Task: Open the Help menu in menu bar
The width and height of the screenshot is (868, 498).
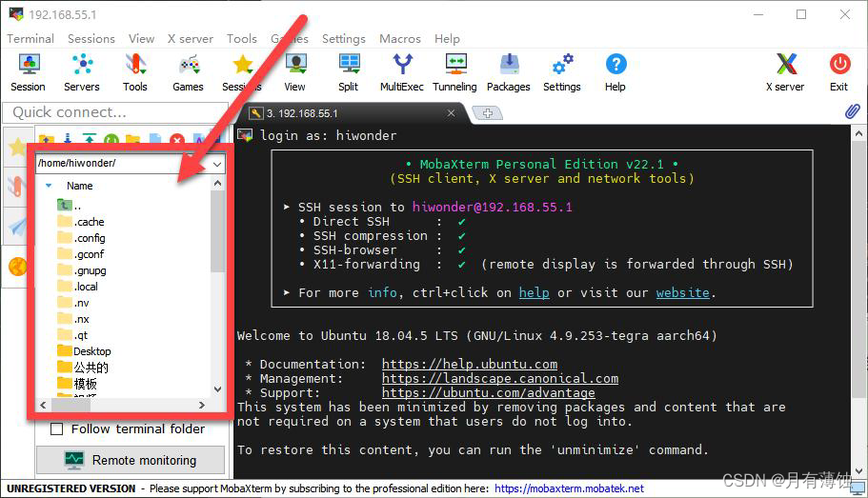Action: (x=447, y=39)
